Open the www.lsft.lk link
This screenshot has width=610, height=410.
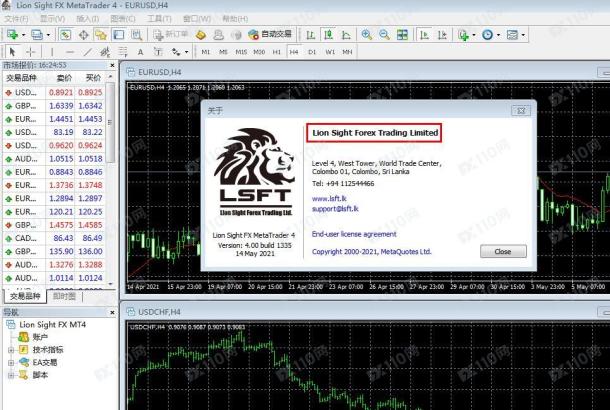329,198
